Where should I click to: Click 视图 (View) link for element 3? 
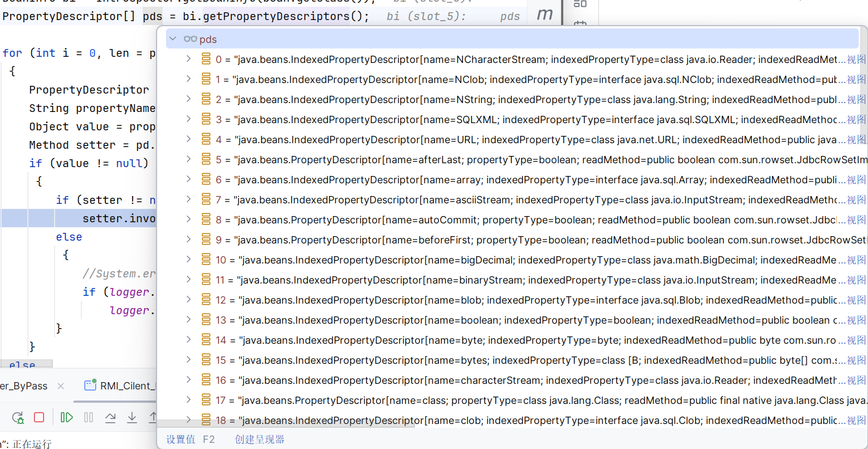[x=856, y=120]
